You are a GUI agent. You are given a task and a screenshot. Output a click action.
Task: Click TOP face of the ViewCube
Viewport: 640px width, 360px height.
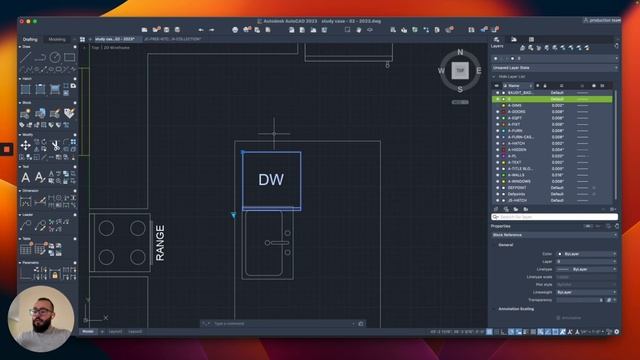point(460,71)
